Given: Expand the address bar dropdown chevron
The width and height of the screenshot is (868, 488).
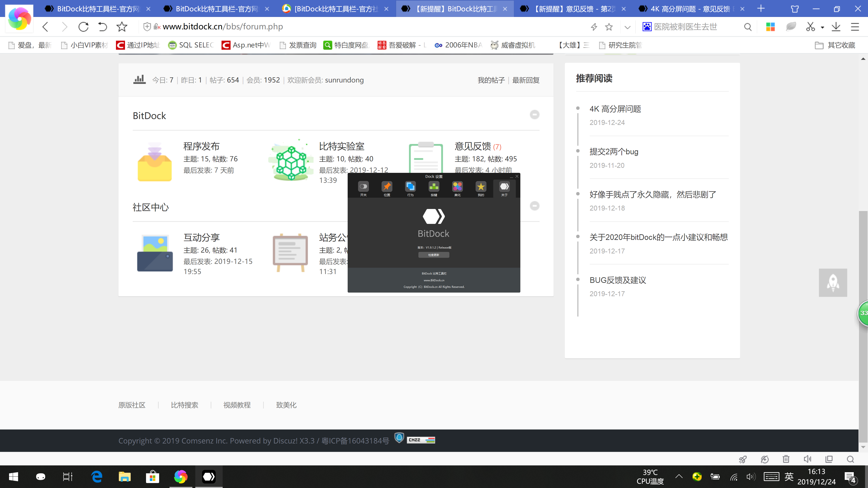Looking at the screenshot, I should [x=627, y=27].
